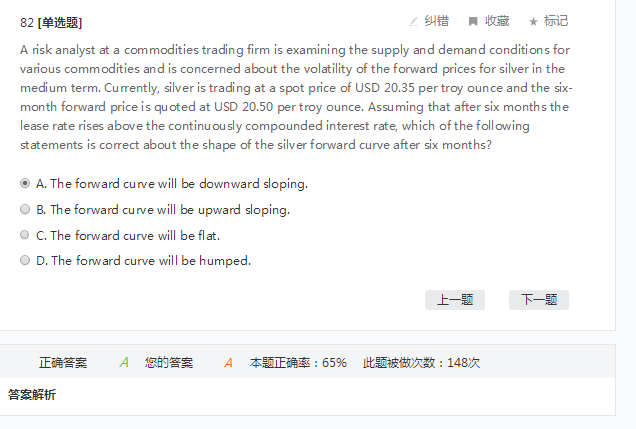This screenshot has width=636, height=429.
Task: Choose option C flat curve radio
Action: coord(25,236)
